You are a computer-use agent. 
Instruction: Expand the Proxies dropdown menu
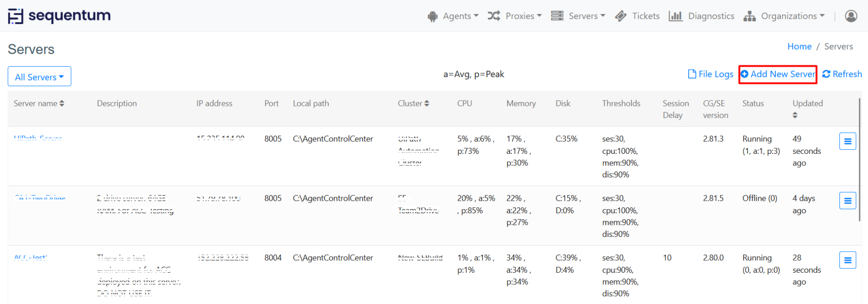515,16
